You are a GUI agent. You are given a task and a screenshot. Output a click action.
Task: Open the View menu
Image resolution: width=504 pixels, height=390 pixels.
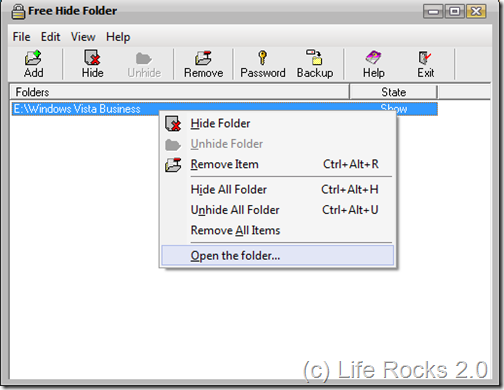[x=83, y=37]
